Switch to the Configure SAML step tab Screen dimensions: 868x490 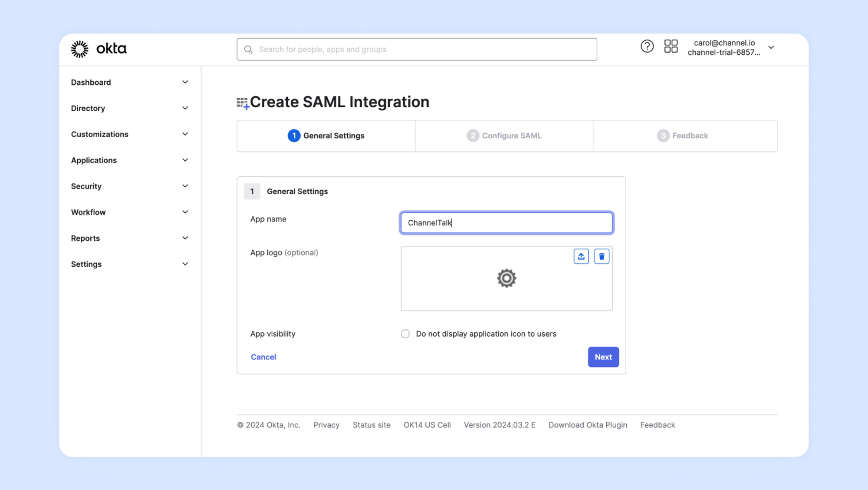pyautogui.click(x=504, y=136)
